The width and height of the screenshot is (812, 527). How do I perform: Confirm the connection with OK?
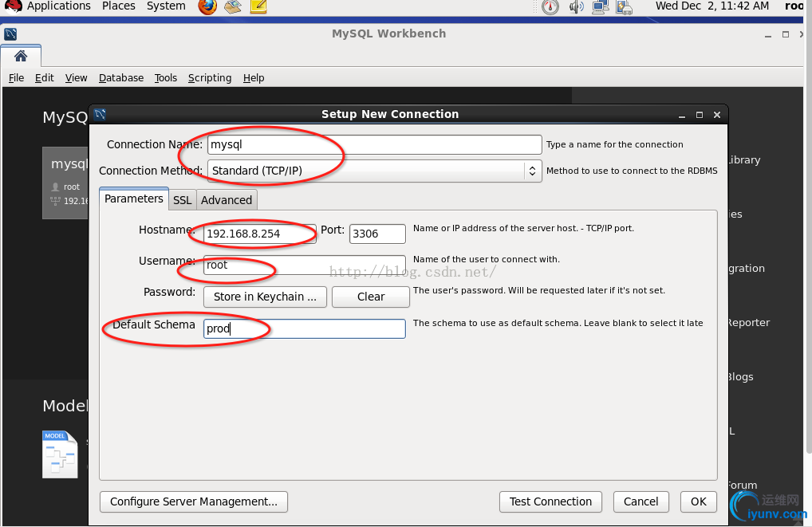[699, 501]
